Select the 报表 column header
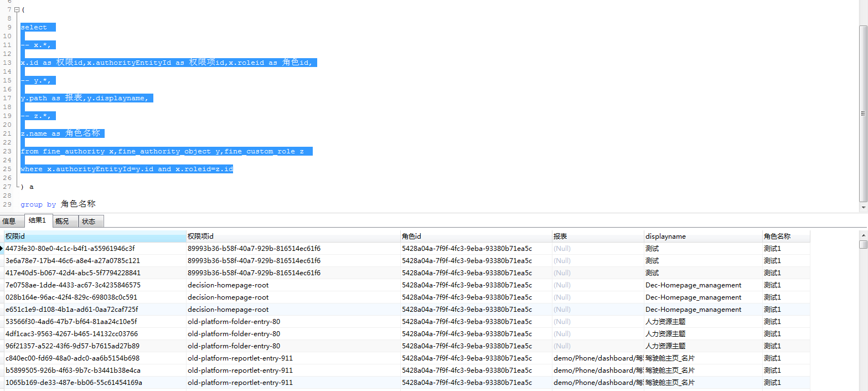868x391 pixels. (x=598, y=236)
